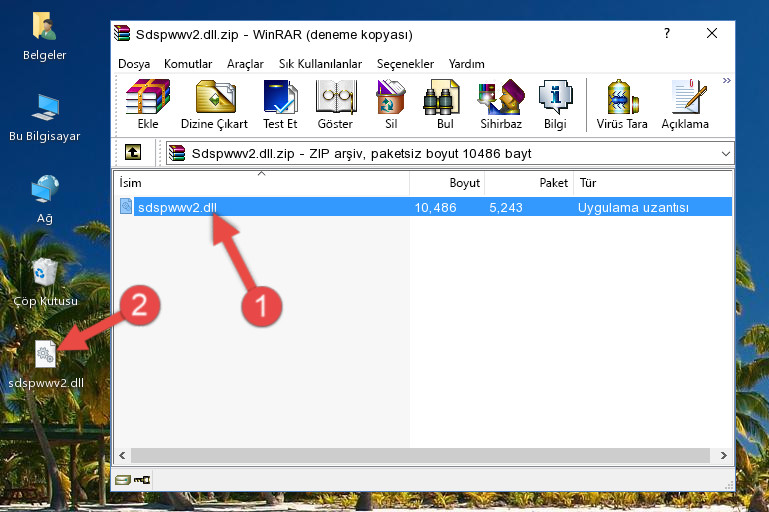Open the Sık Kullanılanlar menu
The height and width of the screenshot is (512, 769).
click(320, 64)
